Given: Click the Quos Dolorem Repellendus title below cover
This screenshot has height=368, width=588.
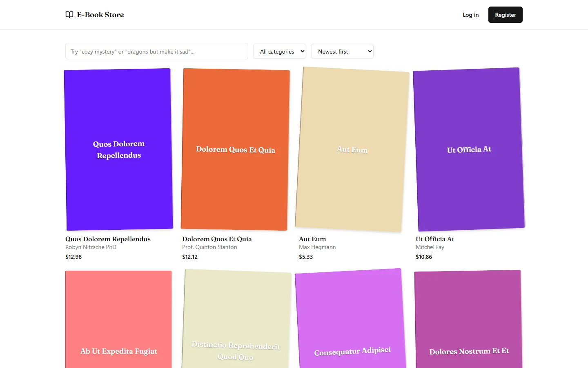Looking at the screenshot, I should pos(108,239).
